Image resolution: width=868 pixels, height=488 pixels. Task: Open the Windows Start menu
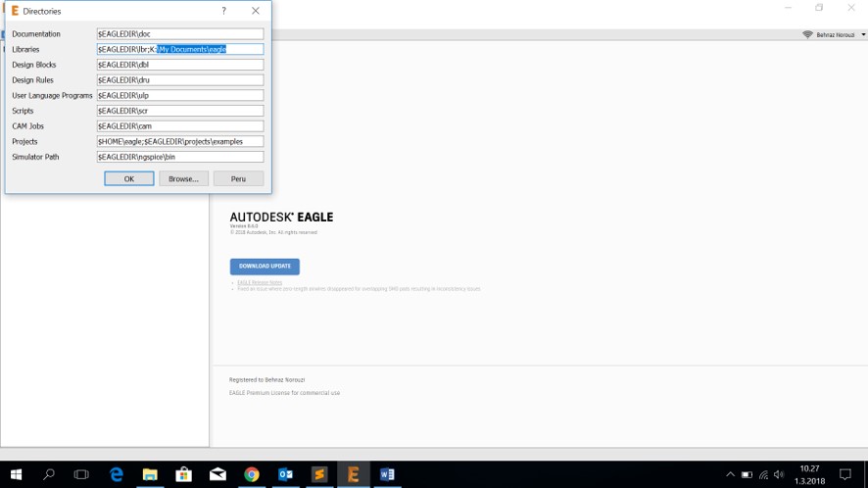pyautogui.click(x=16, y=474)
